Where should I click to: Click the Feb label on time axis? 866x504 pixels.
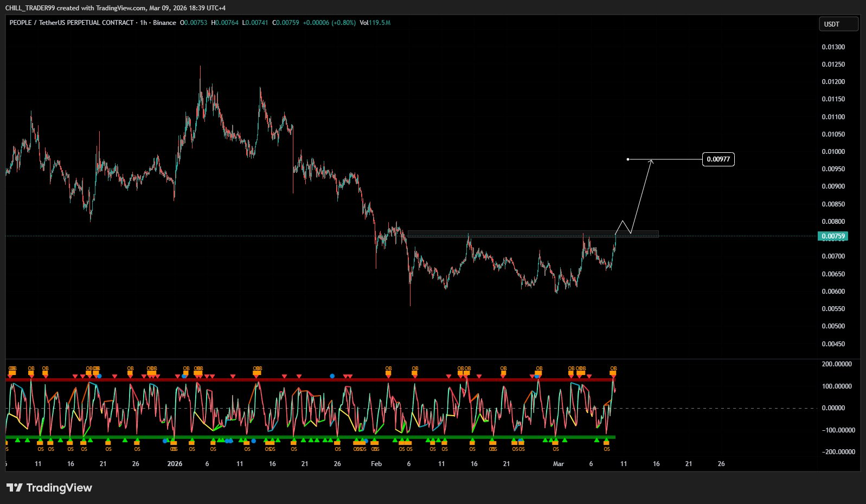pos(376,464)
